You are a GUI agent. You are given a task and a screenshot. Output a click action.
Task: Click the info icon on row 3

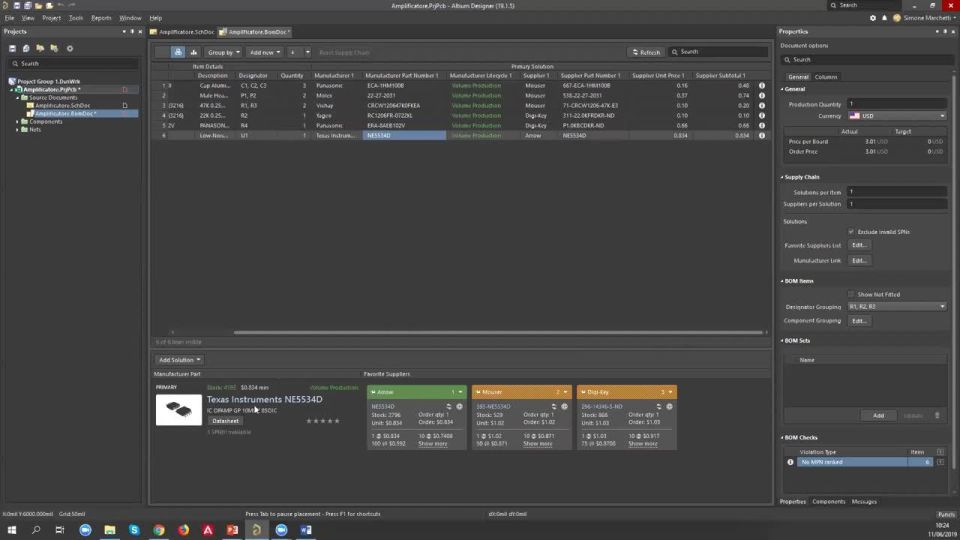[762, 105]
